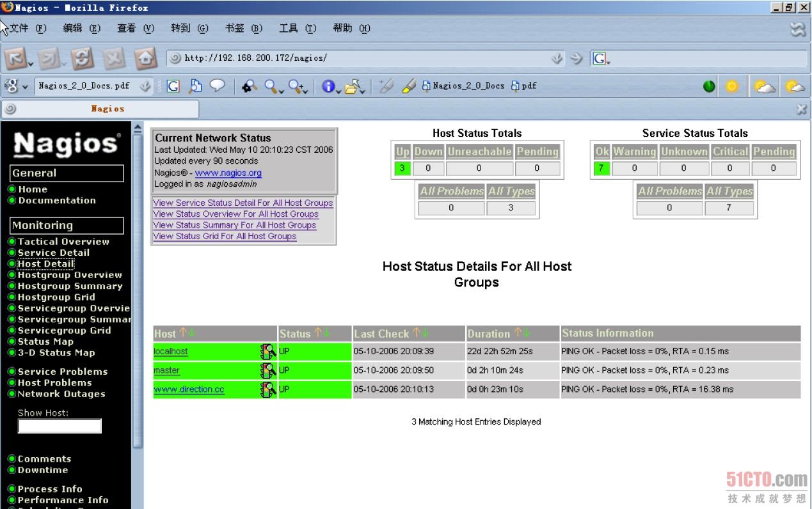This screenshot has height=509, width=812.
Task: Sort Status column ascending arrow
Action: coord(317,333)
